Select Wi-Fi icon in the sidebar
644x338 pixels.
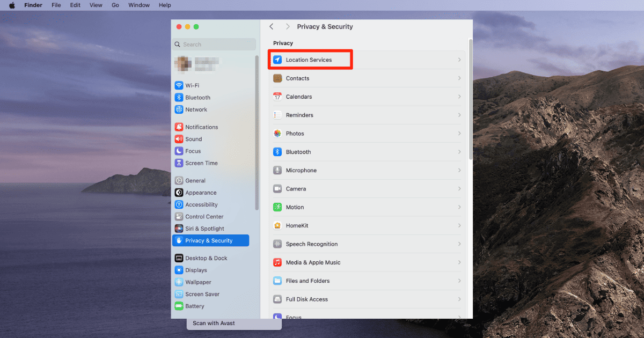pos(179,85)
